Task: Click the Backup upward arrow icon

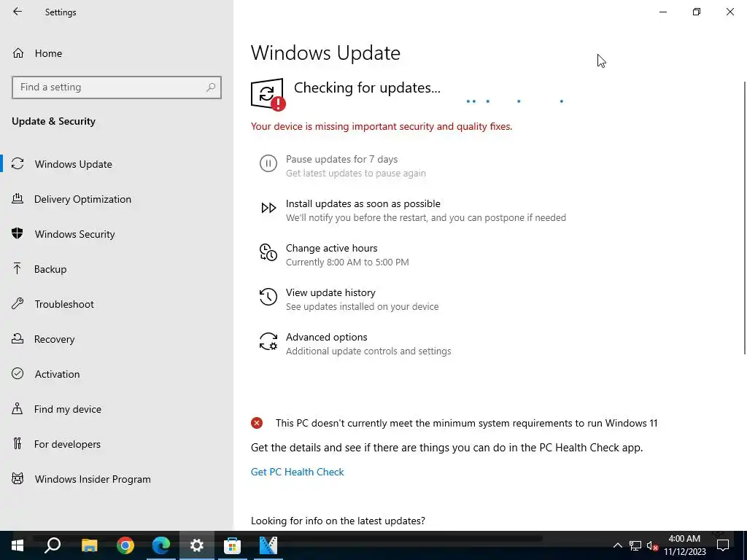Action: tap(18, 268)
